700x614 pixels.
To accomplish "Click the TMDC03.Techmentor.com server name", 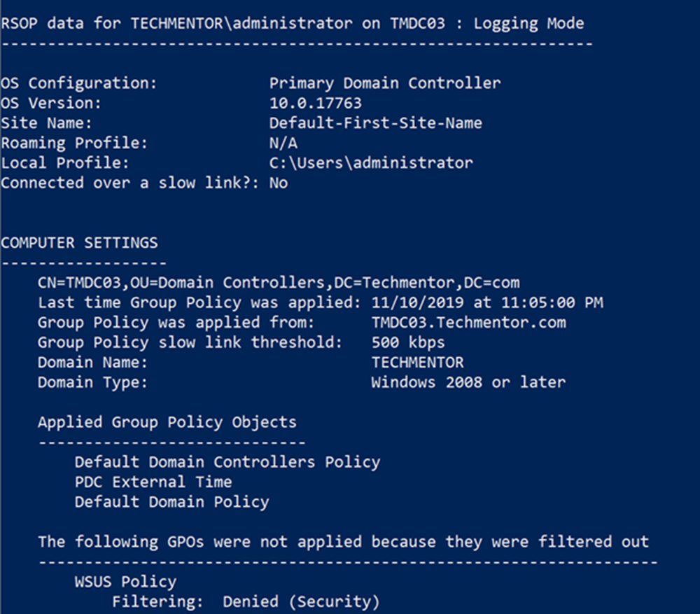I will point(468,323).
